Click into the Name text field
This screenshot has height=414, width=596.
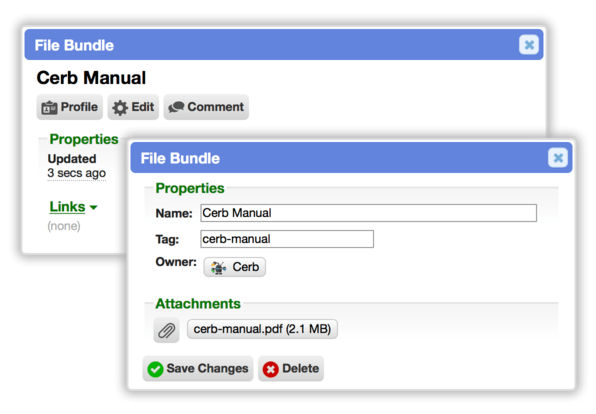click(368, 213)
